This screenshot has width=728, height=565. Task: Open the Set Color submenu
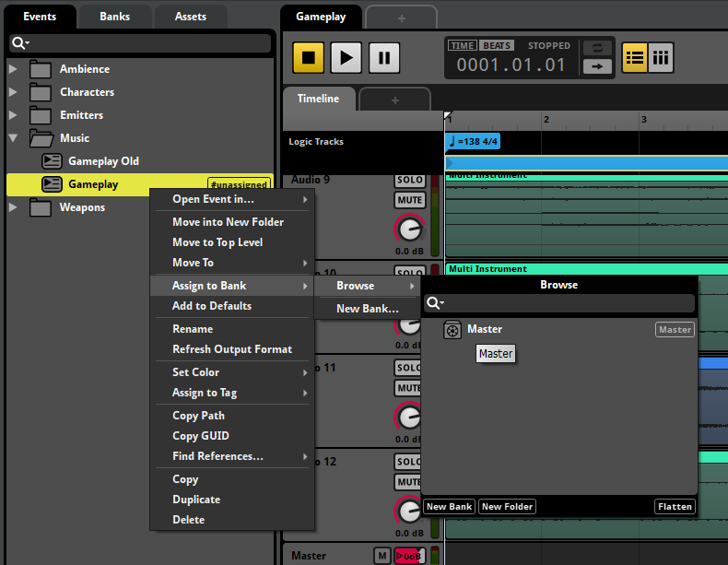tap(232, 372)
